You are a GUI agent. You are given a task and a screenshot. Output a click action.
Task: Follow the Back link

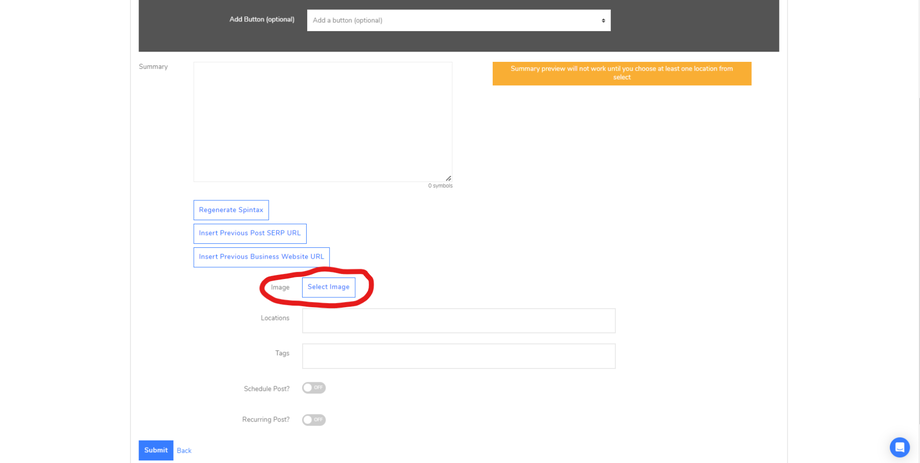point(184,451)
